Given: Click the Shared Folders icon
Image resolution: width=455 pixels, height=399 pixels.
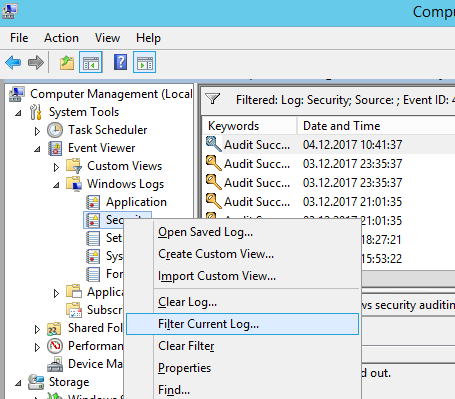Looking at the screenshot, I should click(54, 328).
